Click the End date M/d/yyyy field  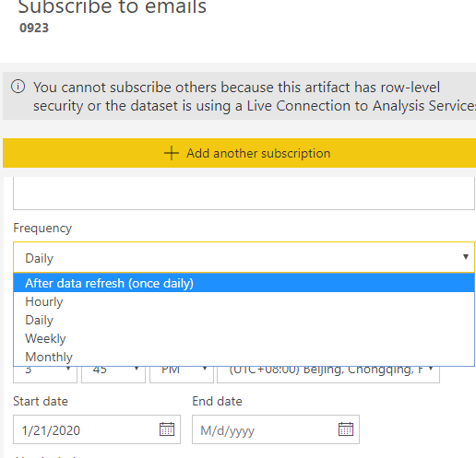click(276, 429)
